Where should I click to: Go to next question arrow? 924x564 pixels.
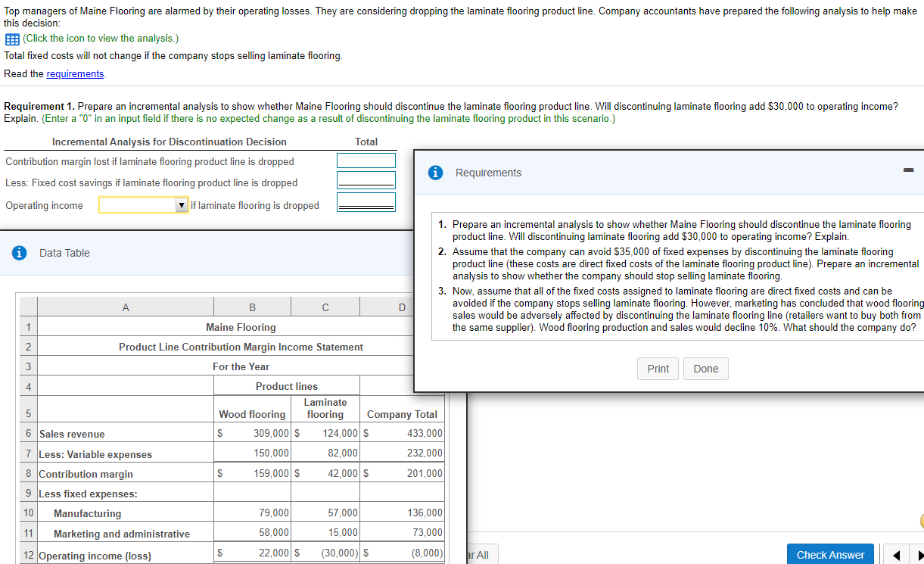point(919,555)
